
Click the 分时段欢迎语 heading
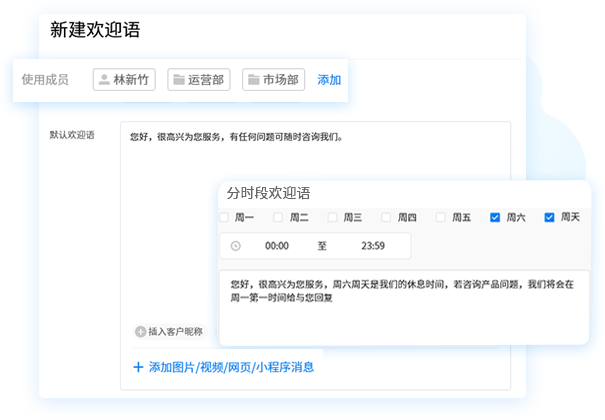(269, 193)
